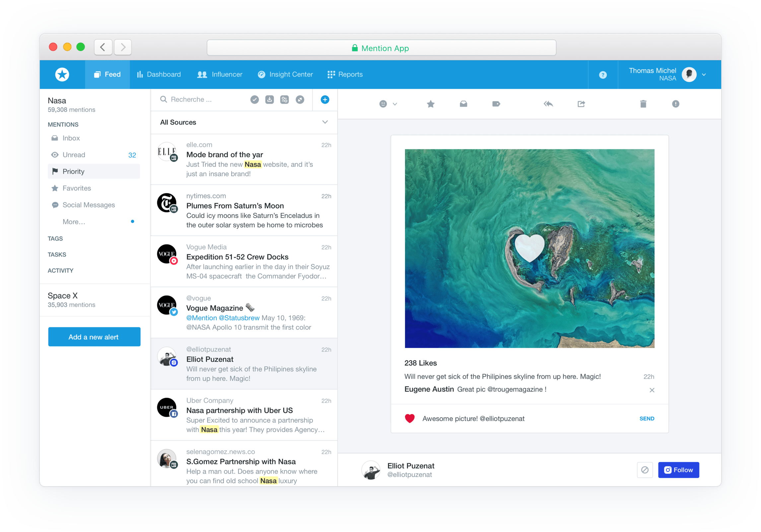Click the share export icon in toolbar
This screenshot has width=761, height=532.
(581, 104)
